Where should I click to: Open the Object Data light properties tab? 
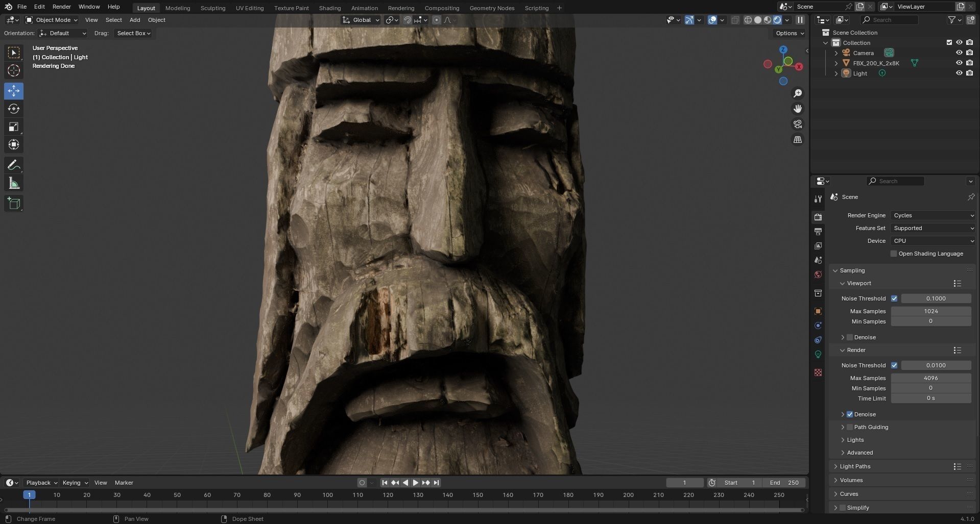[818, 354]
